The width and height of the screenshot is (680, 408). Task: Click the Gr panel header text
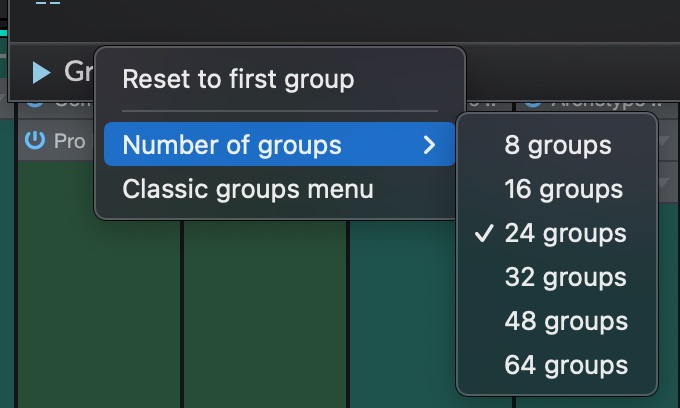click(x=77, y=72)
